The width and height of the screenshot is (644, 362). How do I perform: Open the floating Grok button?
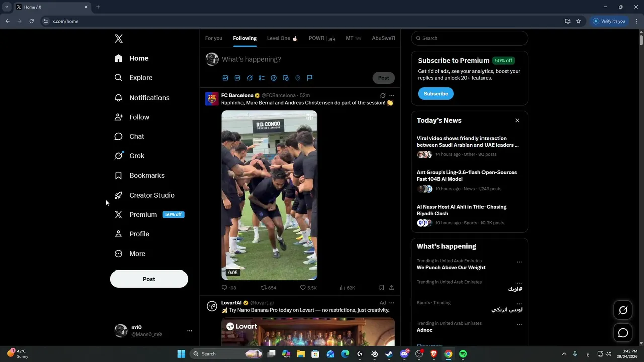623,310
